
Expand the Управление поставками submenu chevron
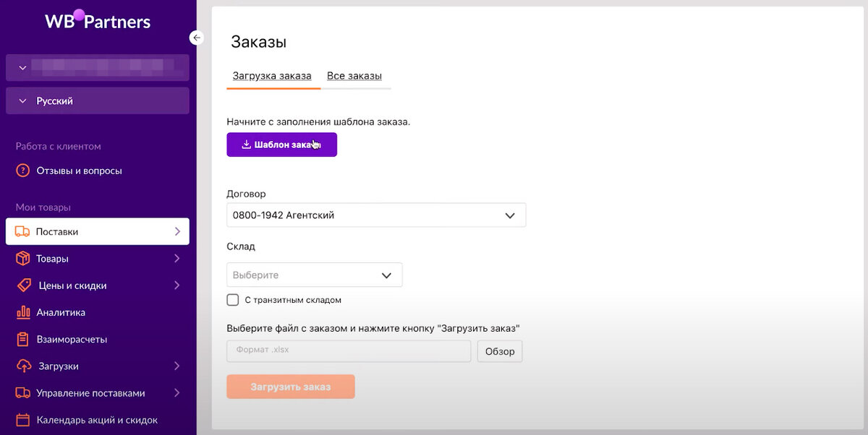point(177,393)
